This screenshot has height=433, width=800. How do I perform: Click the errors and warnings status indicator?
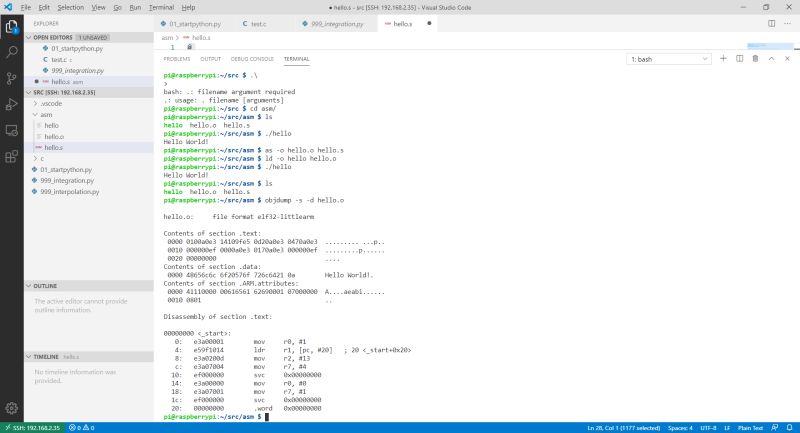[82, 428]
